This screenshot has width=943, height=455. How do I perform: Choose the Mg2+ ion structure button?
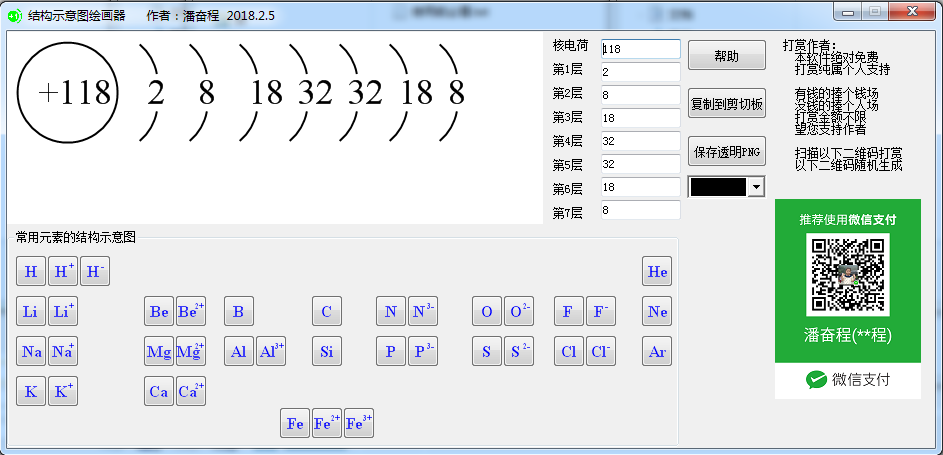tap(190, 352)
